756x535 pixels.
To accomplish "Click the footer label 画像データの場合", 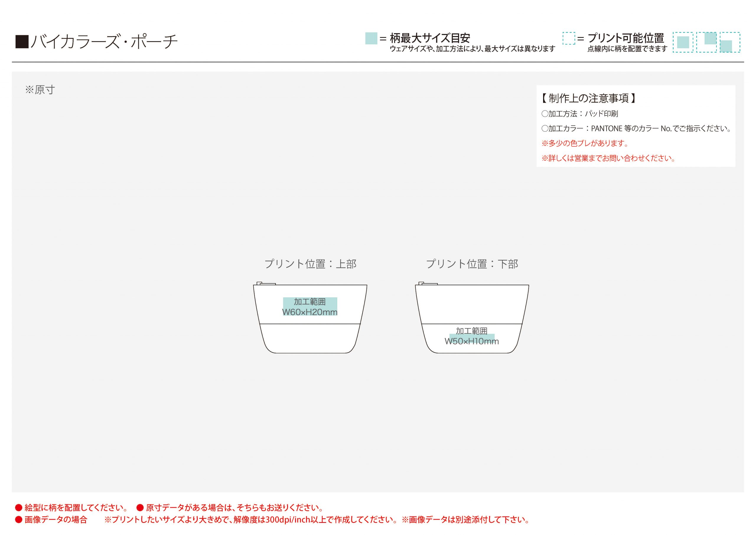I will (56, 520).
